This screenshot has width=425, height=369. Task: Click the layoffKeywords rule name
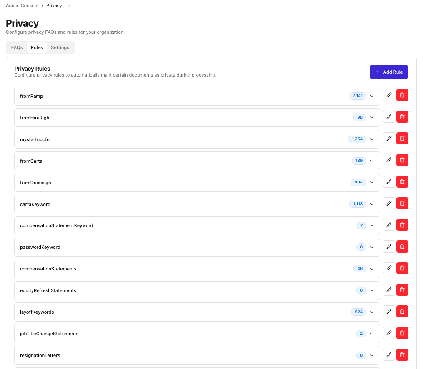click(x=37, y=312)
